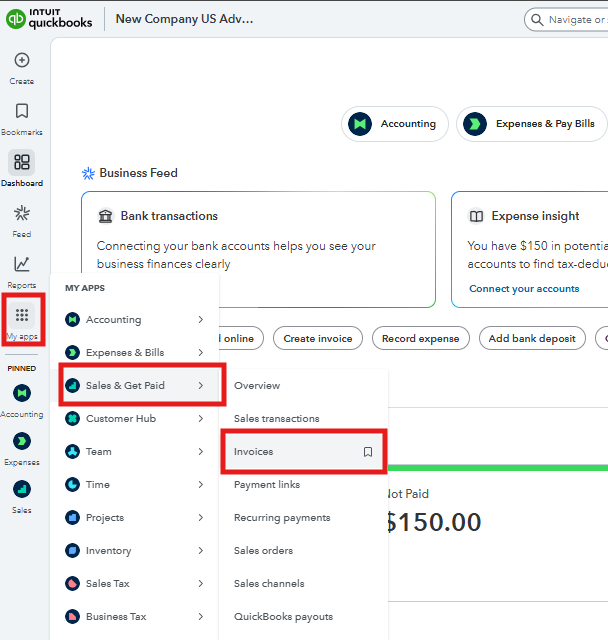Viewport: 608px width, 640px height.
Task: Open pinned Expenses app in sidebar
Action: click(x=22, y=441)
